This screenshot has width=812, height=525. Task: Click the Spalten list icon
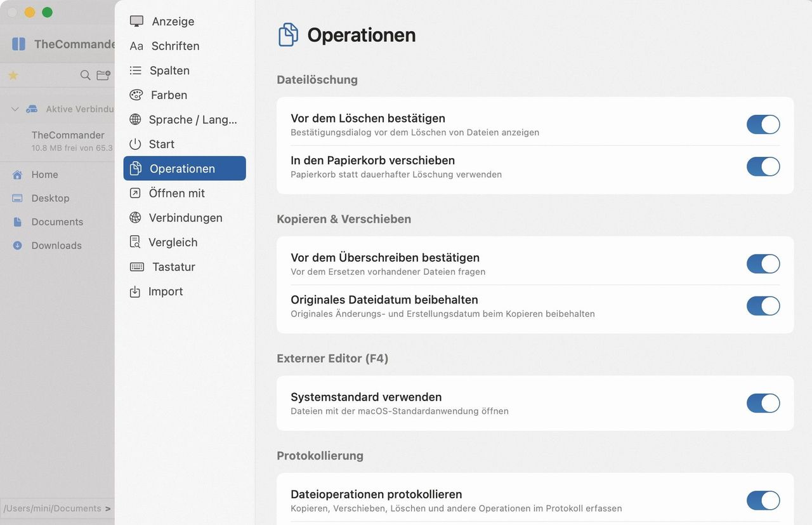(x=136, y=70)
